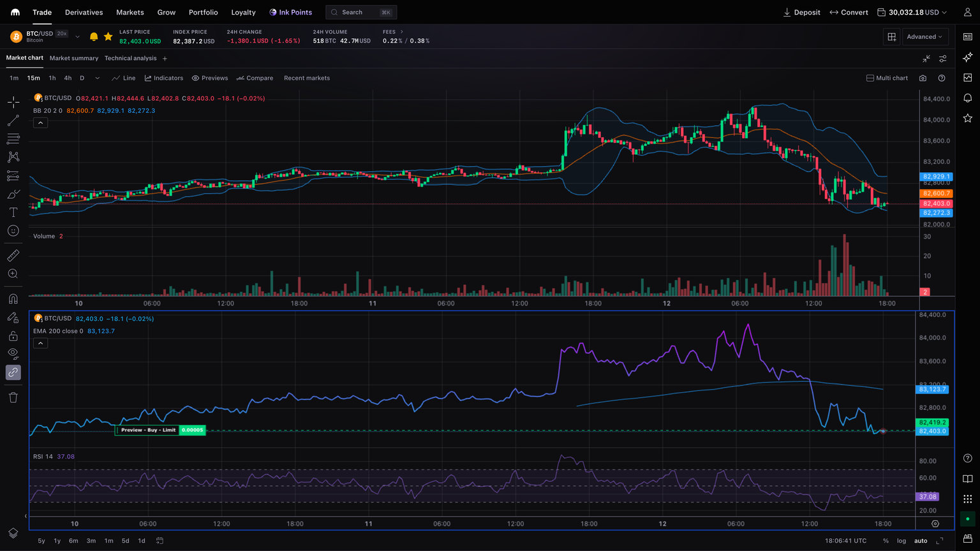This screenshot has height=551, width=980.
Task: Toggle lock all drawings
Action: pos(13,336)
